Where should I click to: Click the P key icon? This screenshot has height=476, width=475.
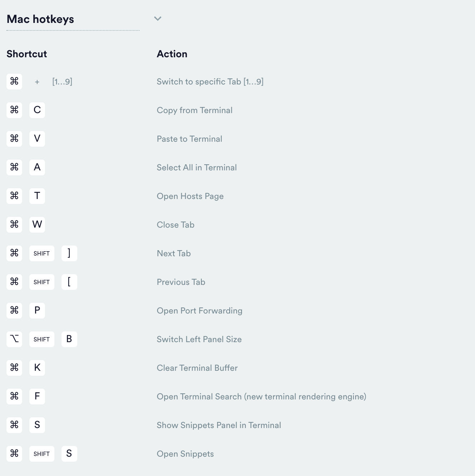37,310
